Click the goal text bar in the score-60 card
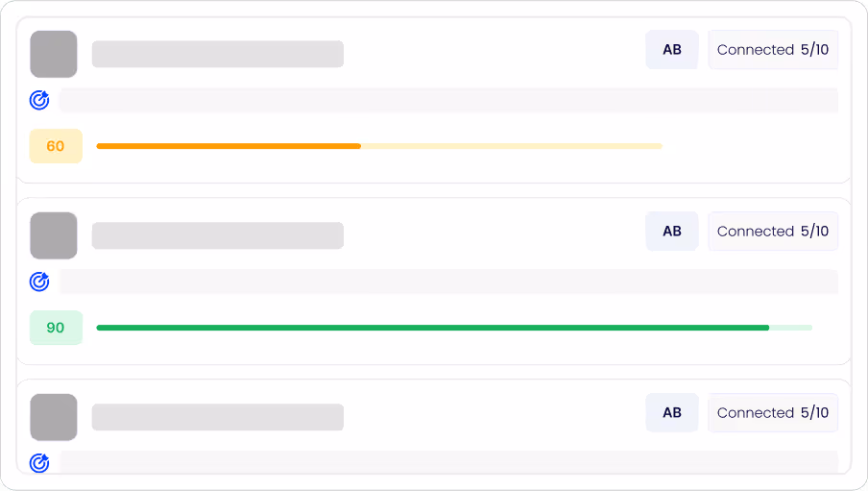The width and height of the screenshot is (868, 491). click(448, 100)
